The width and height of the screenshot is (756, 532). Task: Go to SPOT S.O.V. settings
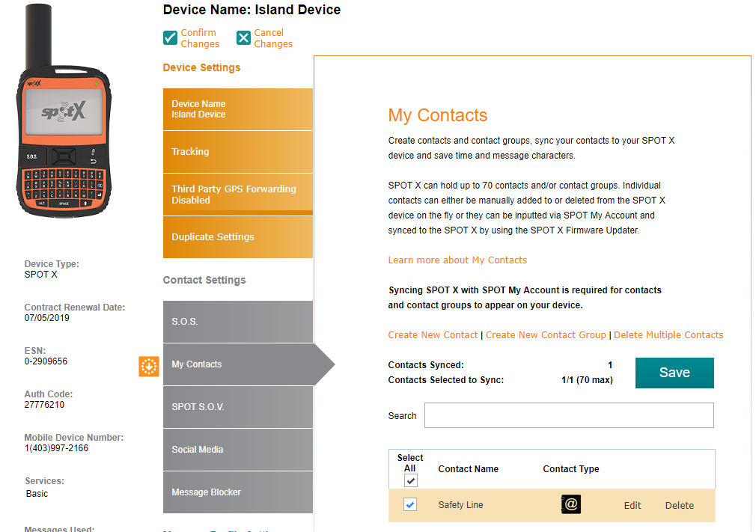(237, 407)
